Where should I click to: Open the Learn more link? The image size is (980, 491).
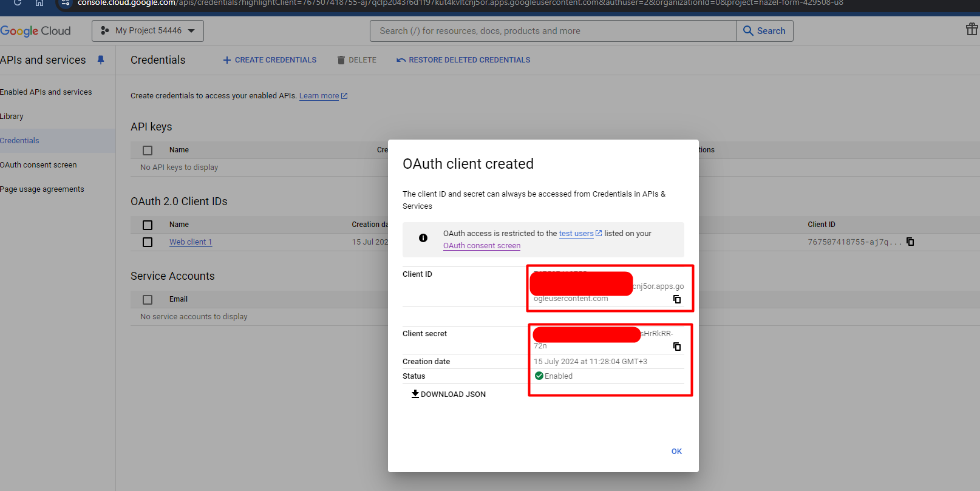point(323,96)
